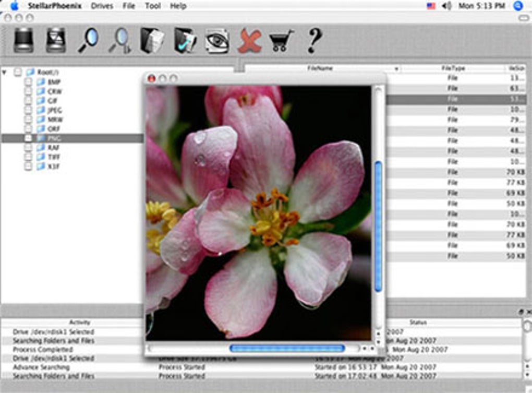The height and width of the screenshot is (393, 532).
Task: Click the preview window's horizontal scrollbar thumb
Action: tap(287, 348)
